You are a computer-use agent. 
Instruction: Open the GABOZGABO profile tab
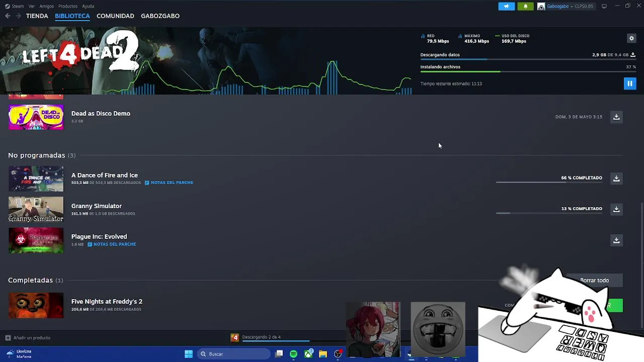click(160, 16)
